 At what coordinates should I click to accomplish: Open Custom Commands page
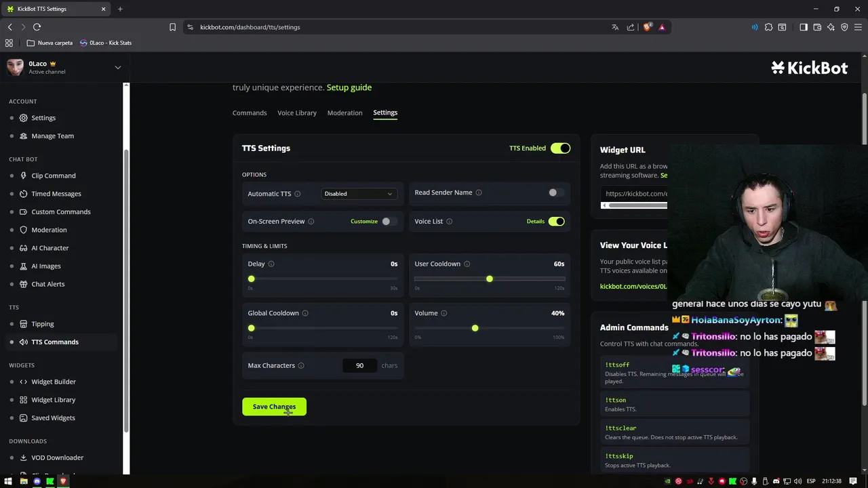(x=60, y=211)
